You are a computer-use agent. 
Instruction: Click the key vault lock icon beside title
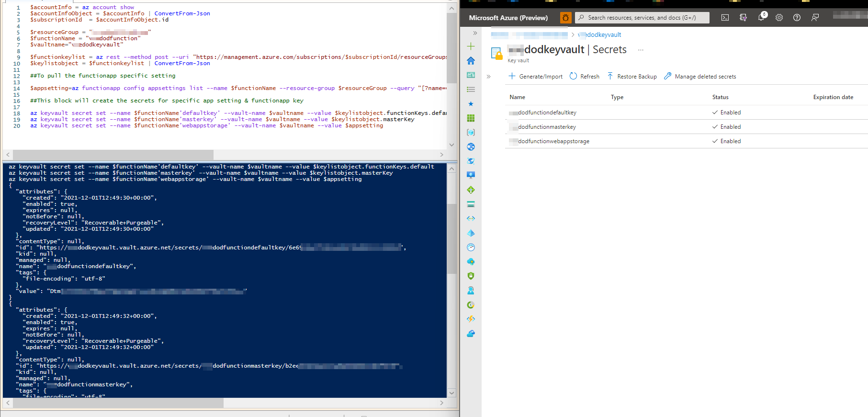coord(496,53)
